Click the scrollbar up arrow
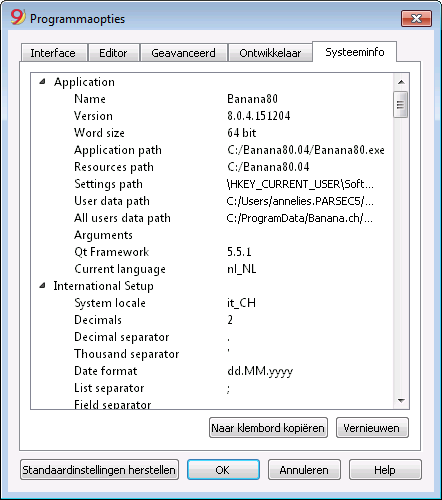 401,82
